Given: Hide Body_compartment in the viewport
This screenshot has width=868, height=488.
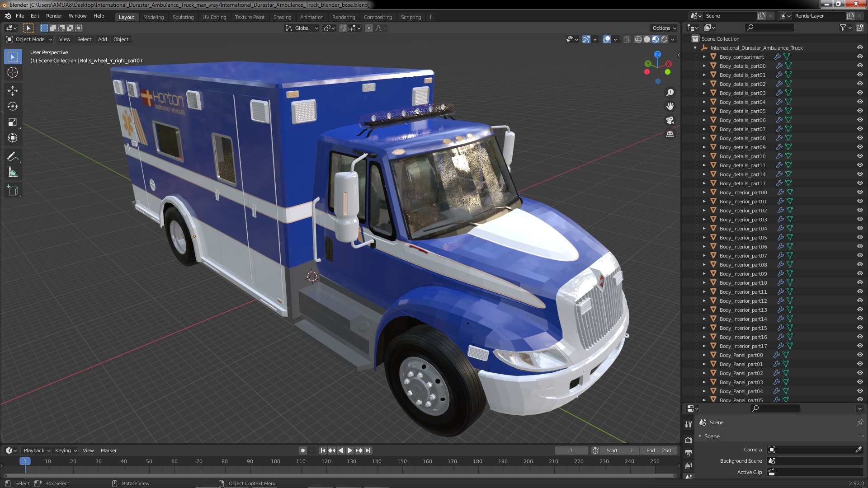Looking at the screenshot, I should coord(859,57).
